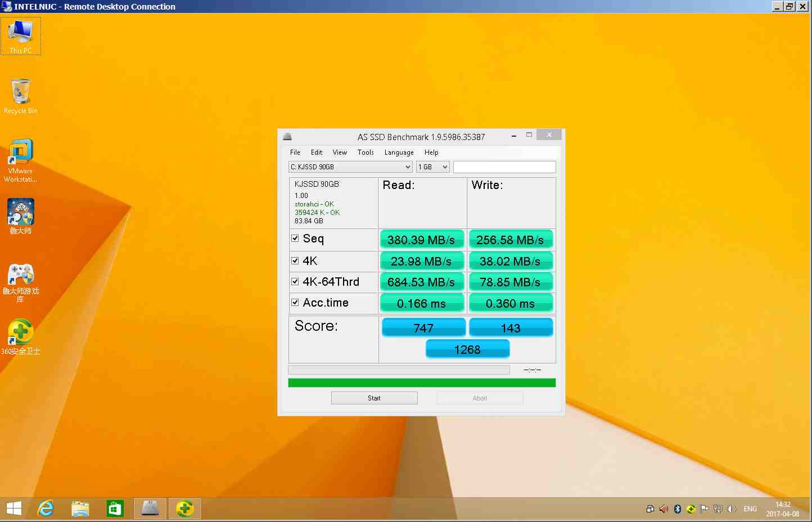Launch Internet Explorer from taskbar
This screenshot has width=812, height=522.
(46, 508)
